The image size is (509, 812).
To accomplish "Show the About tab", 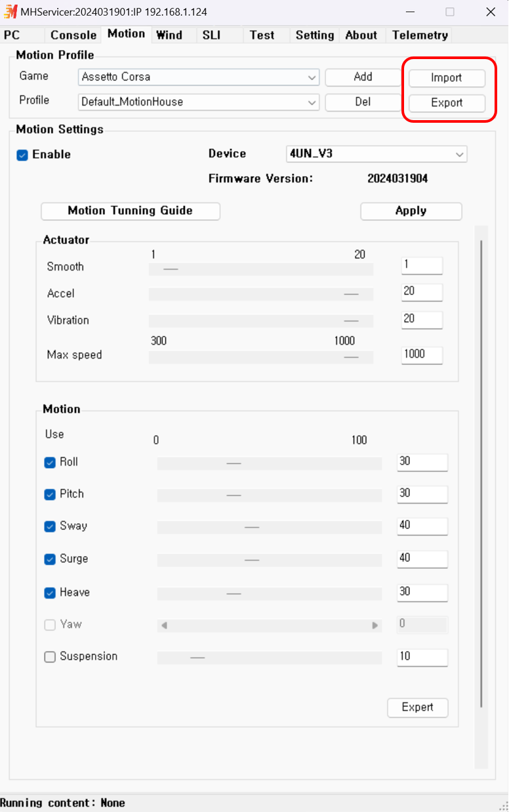I will coord(361,35).
